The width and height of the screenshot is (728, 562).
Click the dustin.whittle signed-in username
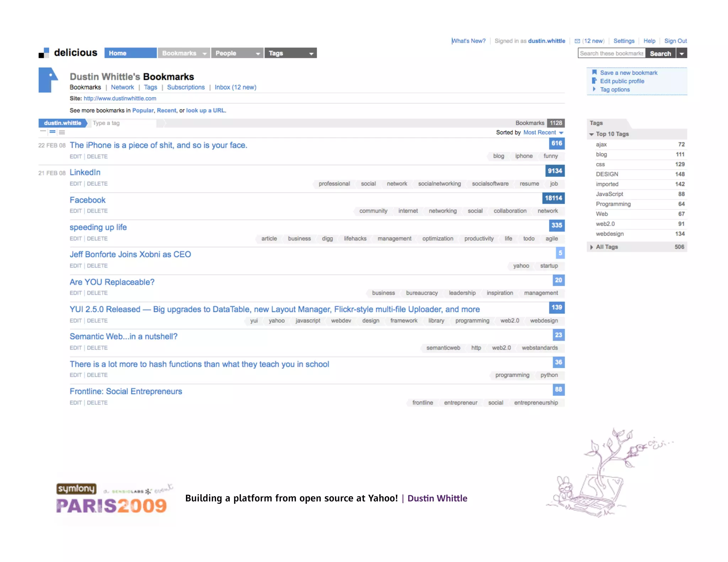click(x=546, y=41)
